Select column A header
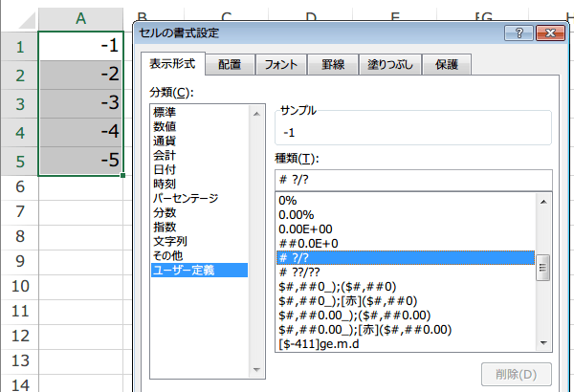This screenshot has height=392, width=574. (x=81, y=16)
